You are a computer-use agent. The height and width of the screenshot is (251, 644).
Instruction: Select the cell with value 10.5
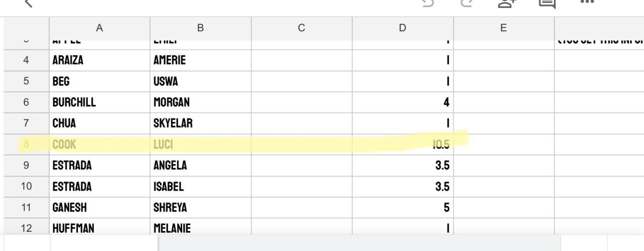tap(403, 145)
